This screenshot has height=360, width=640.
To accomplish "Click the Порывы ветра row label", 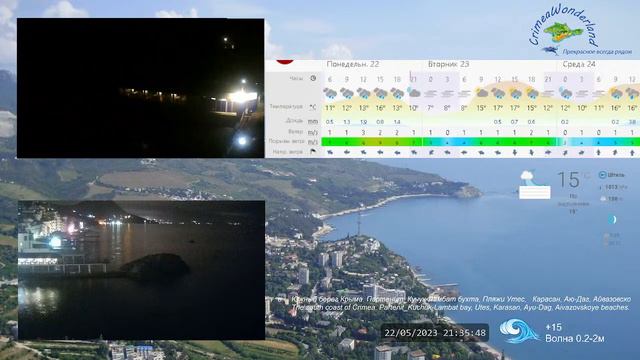I will (x=287, y=141).
